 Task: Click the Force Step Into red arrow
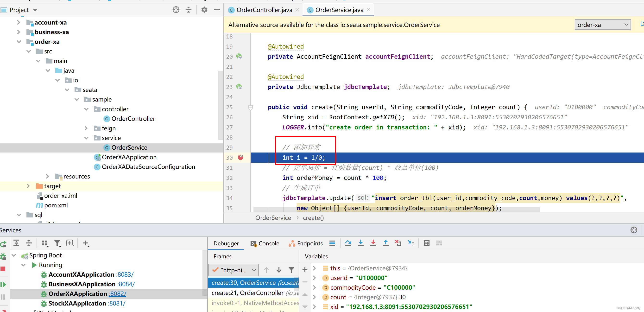[x=373, y=243]
